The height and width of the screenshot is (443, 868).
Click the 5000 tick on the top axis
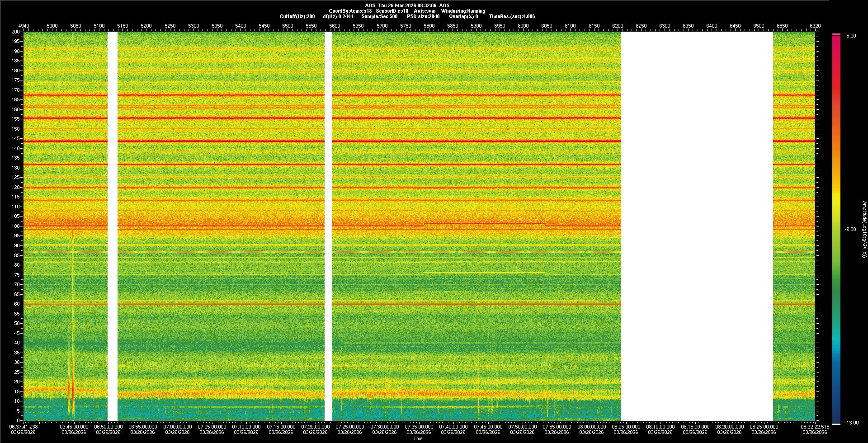click(x=52, y=26)
